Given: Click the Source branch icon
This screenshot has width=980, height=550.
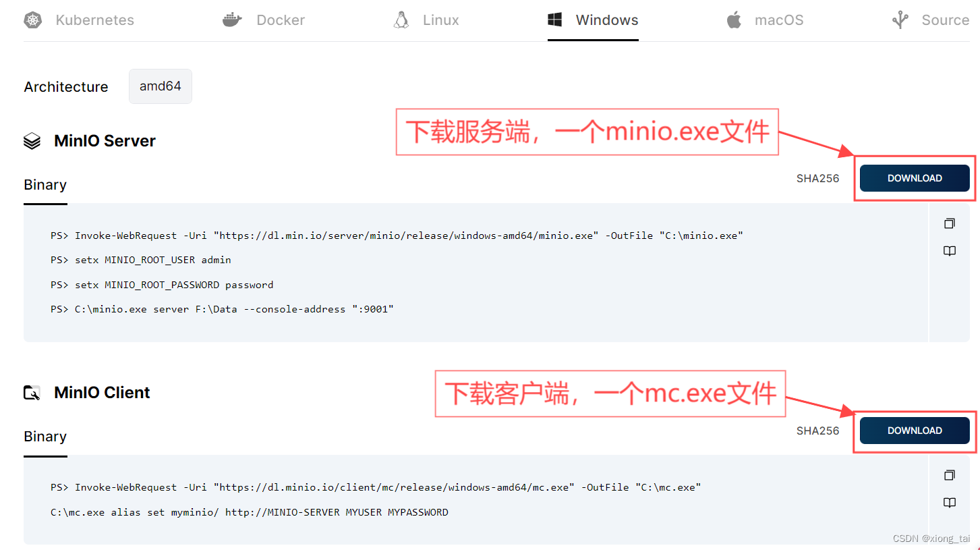Looking at the screenshot, I should tap(900, 20).
